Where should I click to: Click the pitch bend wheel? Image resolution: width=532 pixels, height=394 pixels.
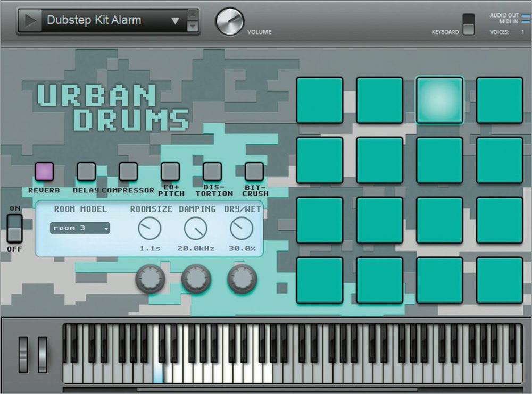click(23, 355)
